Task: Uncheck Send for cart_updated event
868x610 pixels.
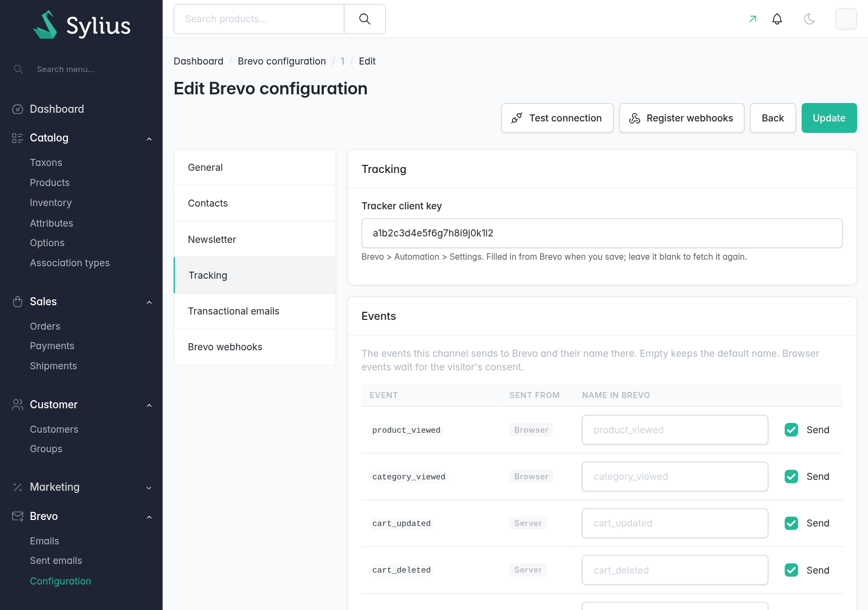Action: pyautogui.click(x=791, y=523)
